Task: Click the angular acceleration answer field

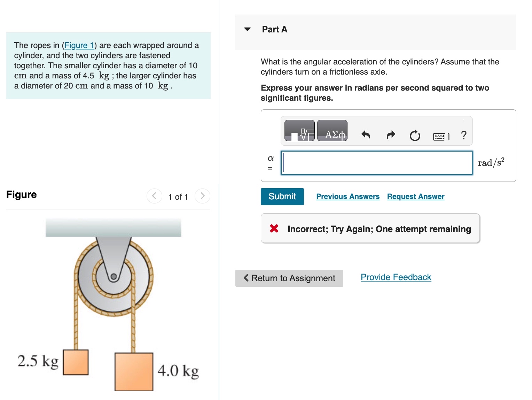Action: [x=377, y=163]
